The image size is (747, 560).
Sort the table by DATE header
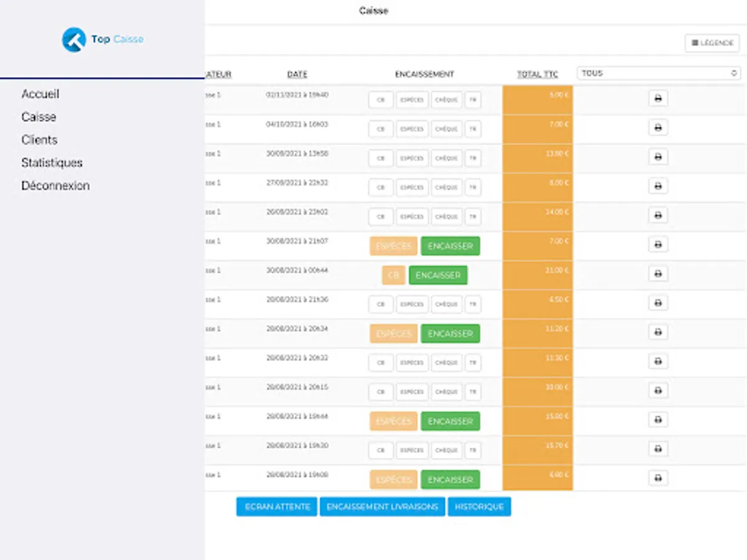click(x=297, y=75)
